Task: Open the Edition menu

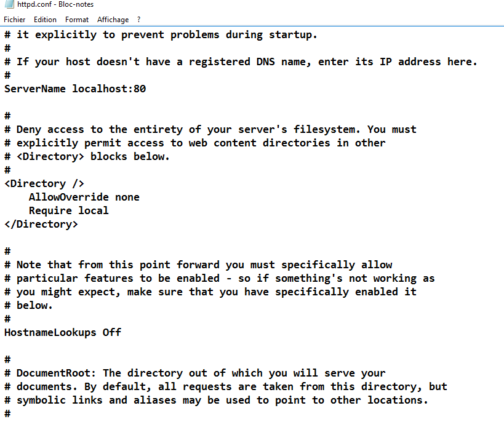Action: [x=45, y=20]
